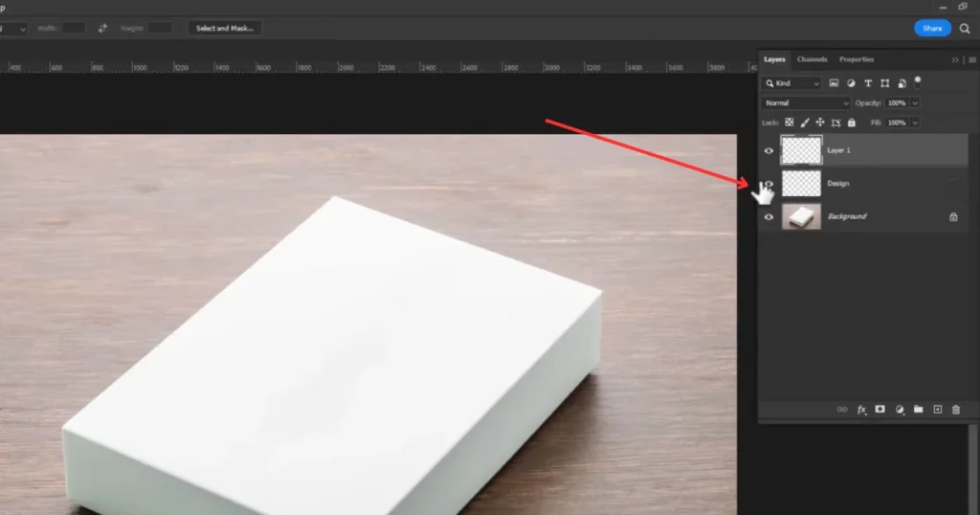Toggle lock image pixels brush icon

[804, 123]
